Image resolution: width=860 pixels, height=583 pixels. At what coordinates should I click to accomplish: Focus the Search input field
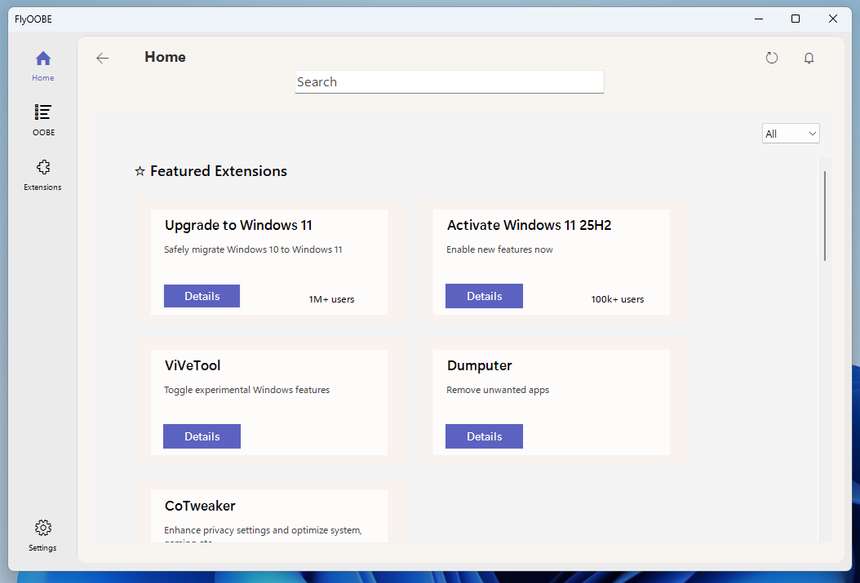click(x=449, y=82)
